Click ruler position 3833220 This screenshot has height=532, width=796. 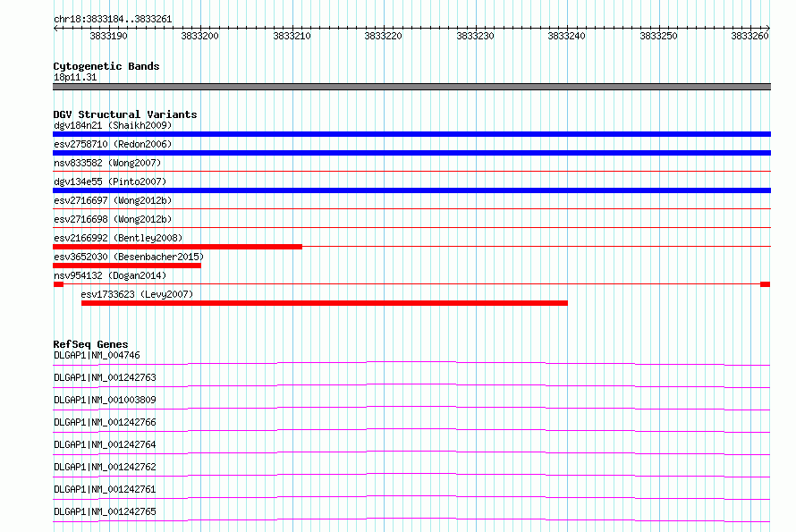click(384, 36)
